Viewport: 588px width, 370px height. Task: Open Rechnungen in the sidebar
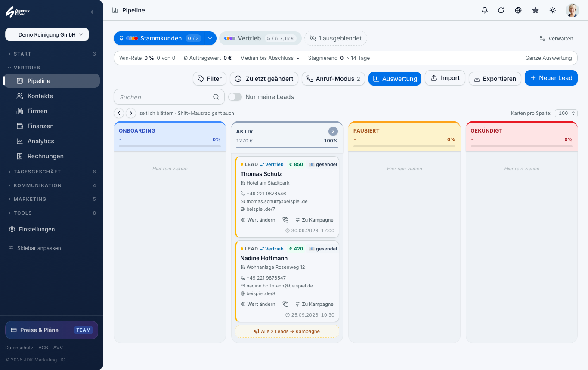pos(52,156)
